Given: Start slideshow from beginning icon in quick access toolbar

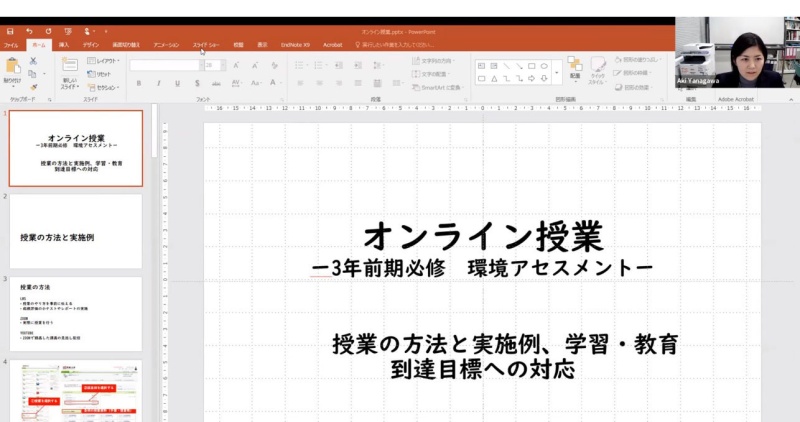Looking at the screenshot, I should pyautogui.click(x=68, y=32).
